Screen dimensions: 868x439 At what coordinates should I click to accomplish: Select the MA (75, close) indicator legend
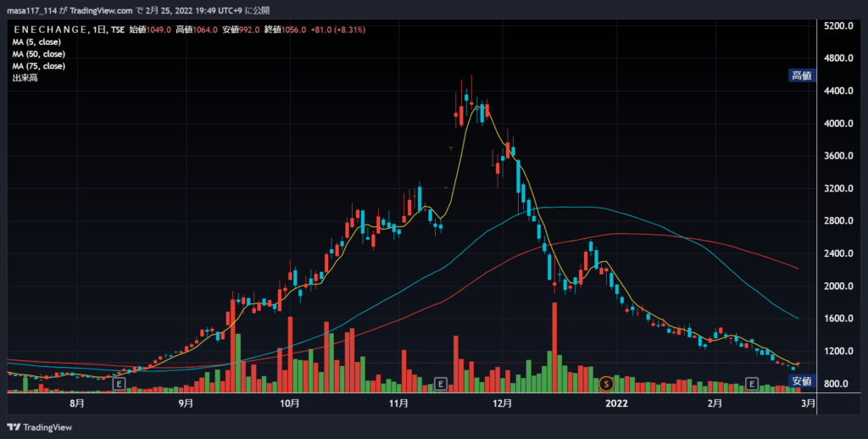39,66
